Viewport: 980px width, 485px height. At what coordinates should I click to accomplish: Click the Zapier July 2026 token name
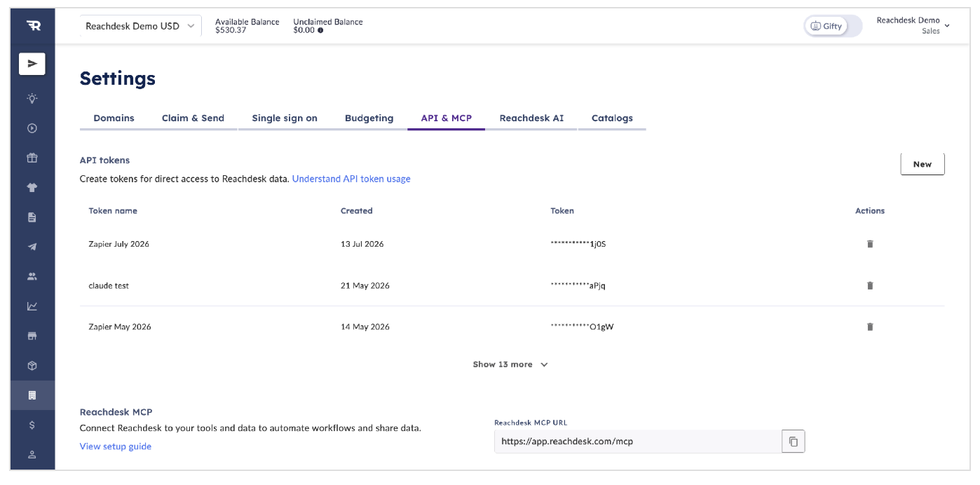click(x=119, y=244)
